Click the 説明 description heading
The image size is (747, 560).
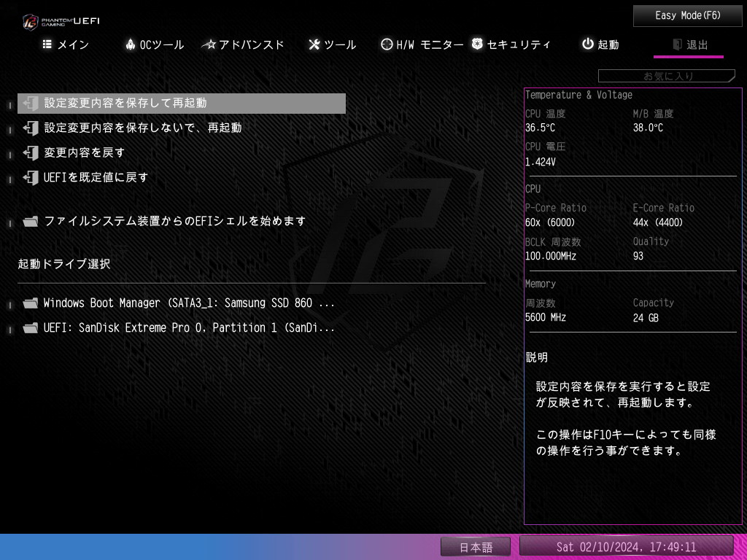(x=536, y=357)
